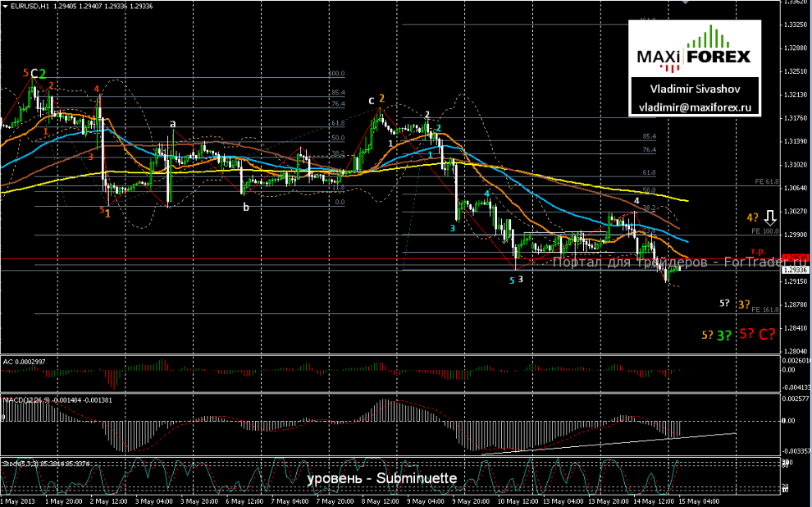
Task: Click the уровень - Subminuette label
Action: point(382,477)
